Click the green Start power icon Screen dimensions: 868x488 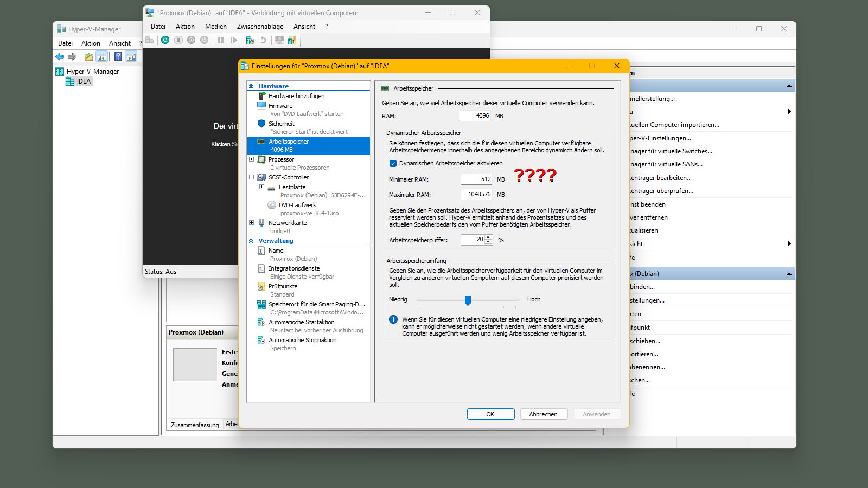pyautogui.click(x=165, y=40)
